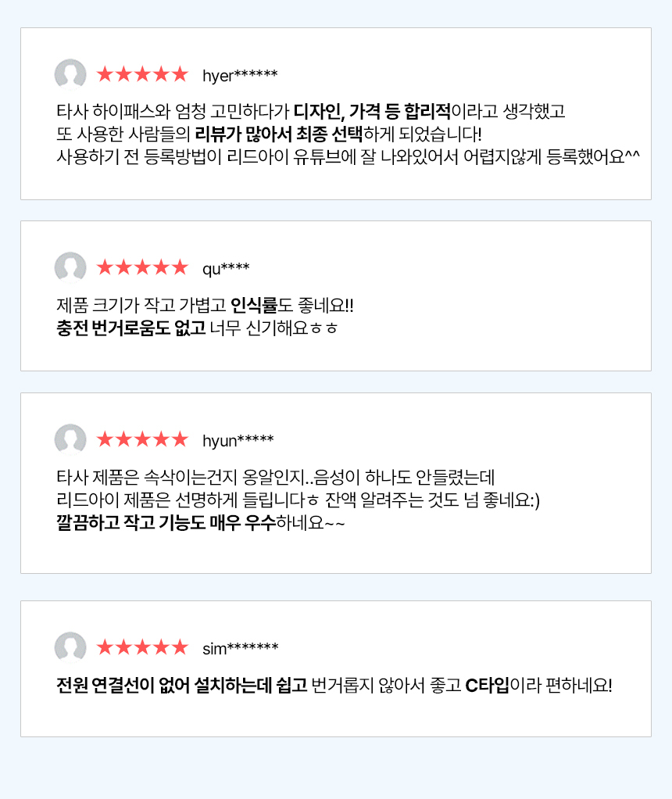Screen dimensions: 672x799
Task: Click star rating in qu**** review
Action: [x=142, y=268]
